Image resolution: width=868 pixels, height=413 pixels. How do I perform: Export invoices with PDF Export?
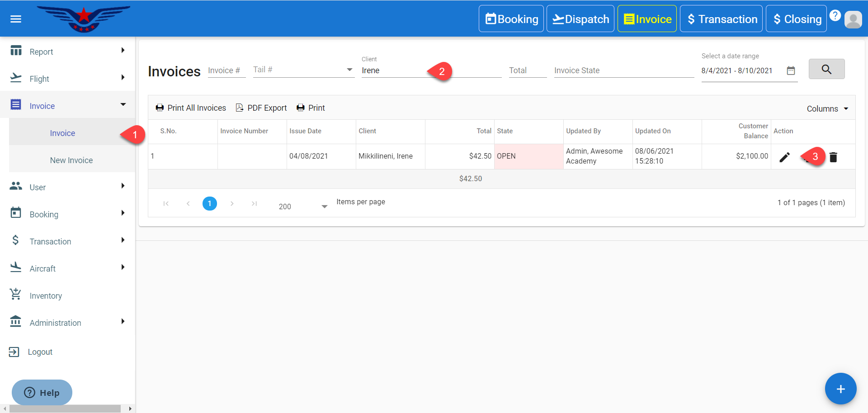[261, 108]
